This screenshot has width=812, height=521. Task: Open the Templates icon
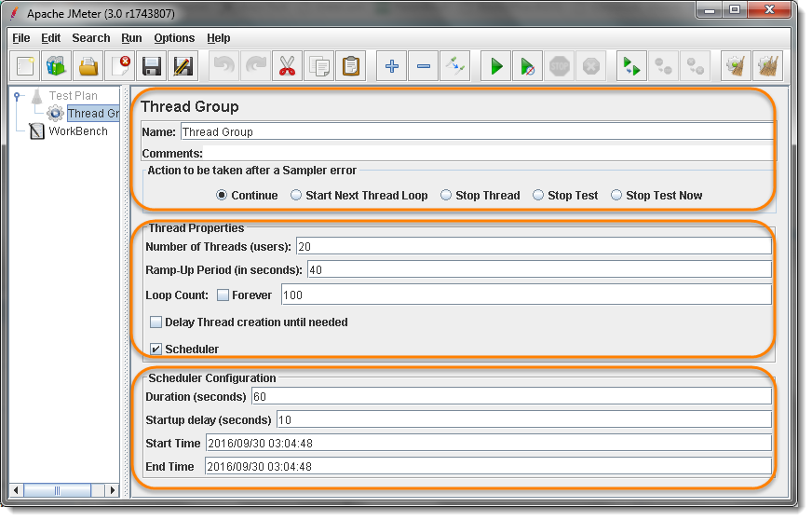(x=57, y=66)
